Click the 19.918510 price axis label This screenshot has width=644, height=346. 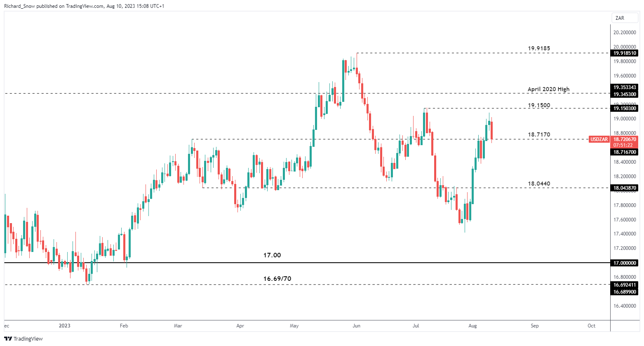tap(625, 53)
